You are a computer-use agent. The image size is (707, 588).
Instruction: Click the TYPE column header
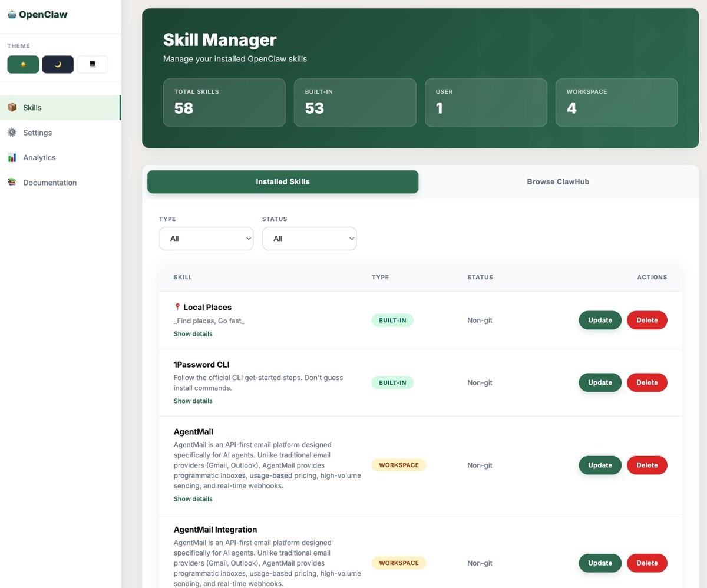[x=380, y=277]
